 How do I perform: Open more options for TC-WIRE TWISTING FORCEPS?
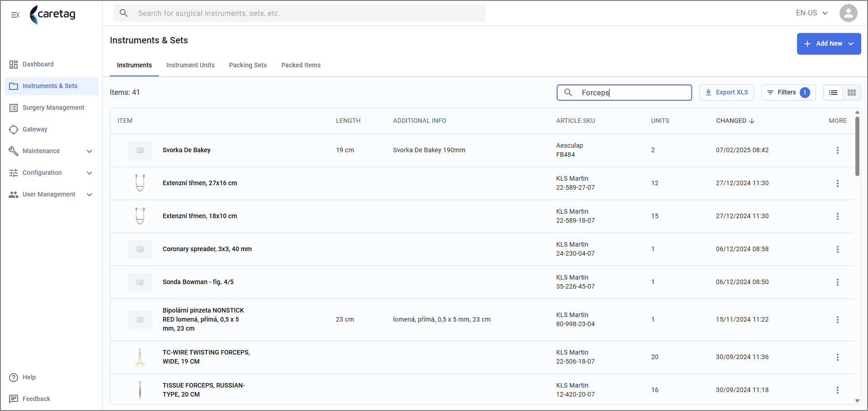pyautogui.click(x=837, y=357)
